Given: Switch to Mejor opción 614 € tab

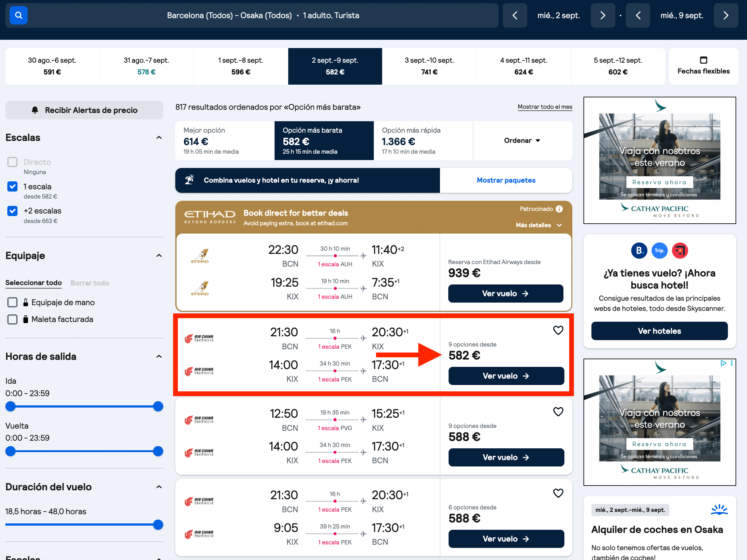Looking at the screenshot, I should click(x=225, y=141).
